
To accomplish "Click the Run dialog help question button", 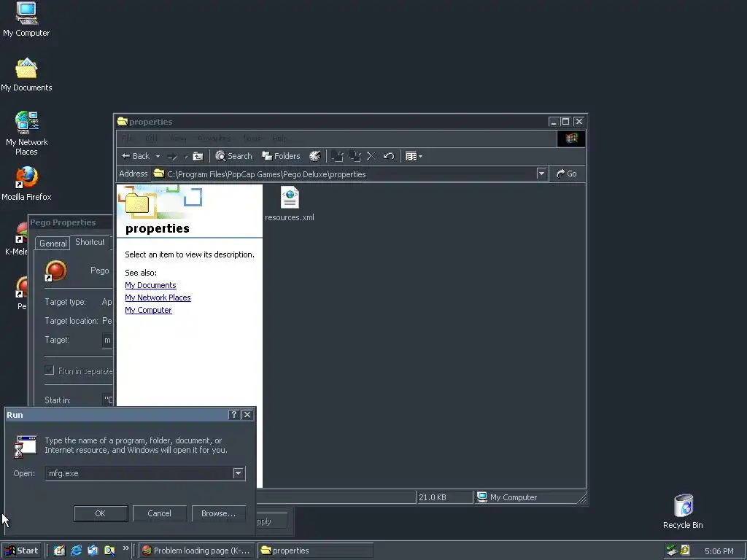I will [x=233, y=415].
